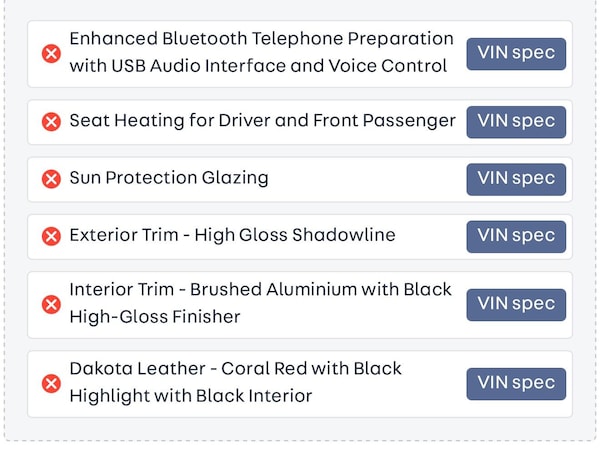Click red X icon beside Sun Protection Glazing
The image size is (600, 455).
pyautogui.click(x=51, y=179)
